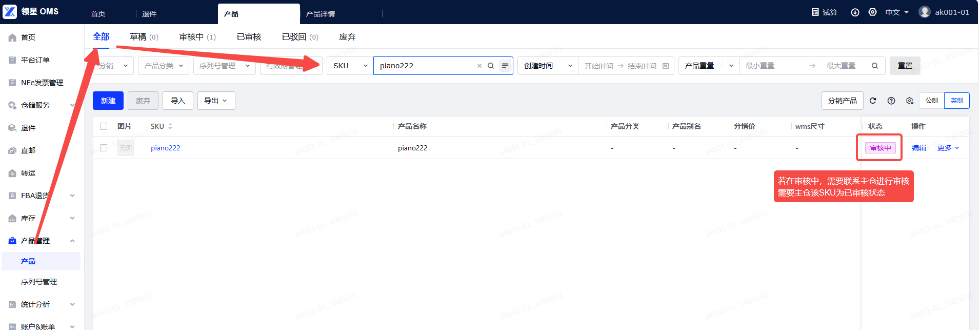Click the 废弃 button in toolbar

coord(143,101)
